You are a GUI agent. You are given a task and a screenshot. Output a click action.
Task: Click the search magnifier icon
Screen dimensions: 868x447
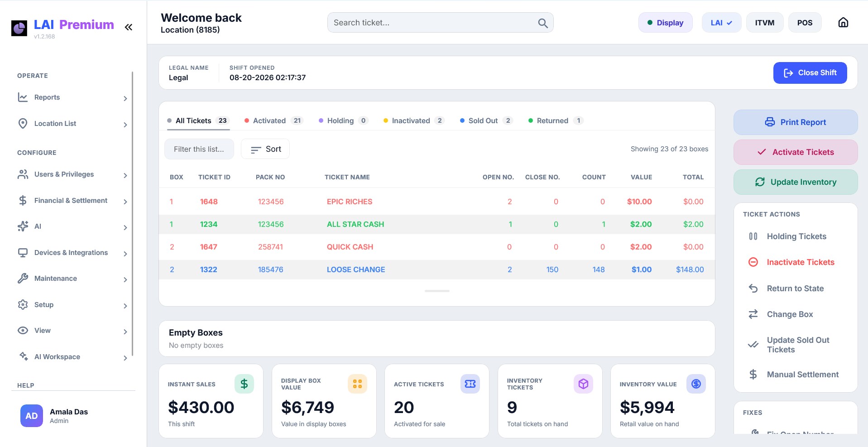[x=543, y=23]
